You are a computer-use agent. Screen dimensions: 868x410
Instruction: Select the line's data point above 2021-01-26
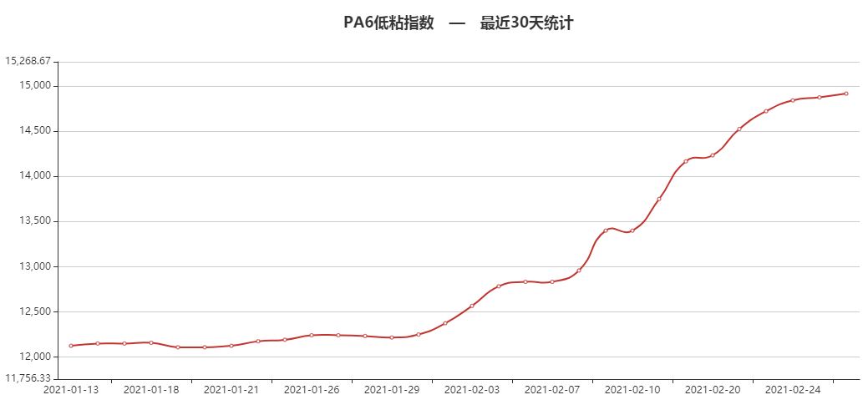coord(312,336)
